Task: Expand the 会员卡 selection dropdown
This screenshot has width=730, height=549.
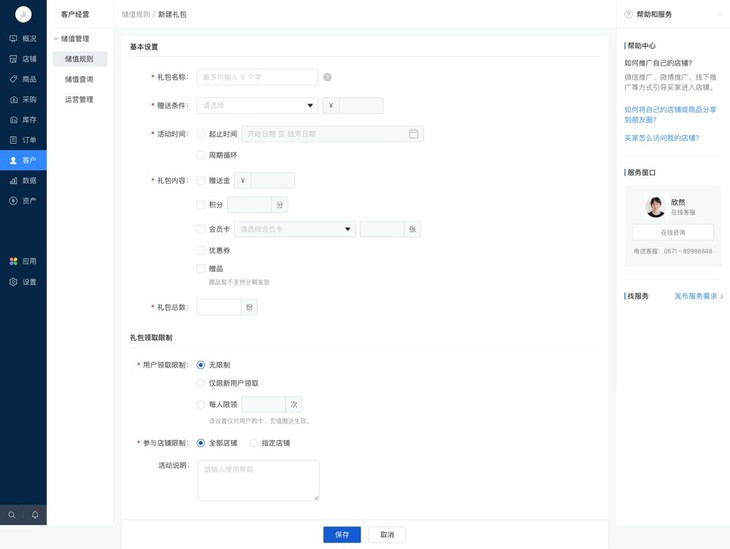Action: pos(295,229)
